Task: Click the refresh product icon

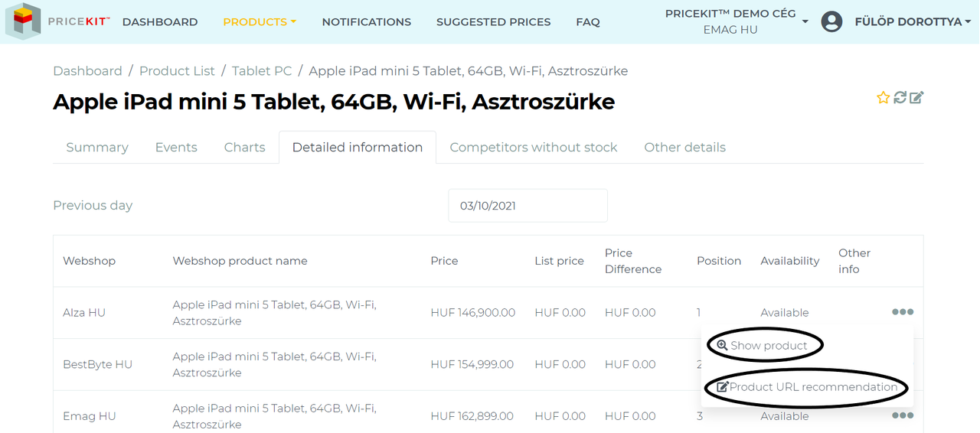Action: pos(900,97)
